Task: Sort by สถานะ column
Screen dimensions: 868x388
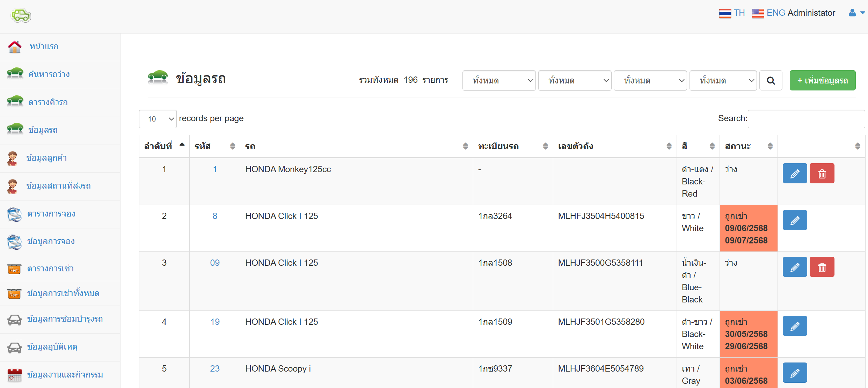Action: coord(749,146)
